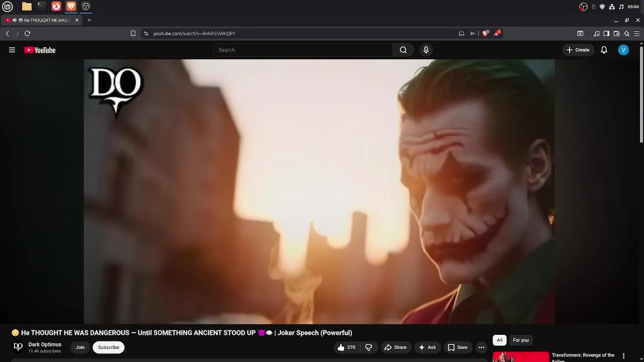The image size is (644, 362).
Task: Open the Create button
Action: click(x=578, y=50)
